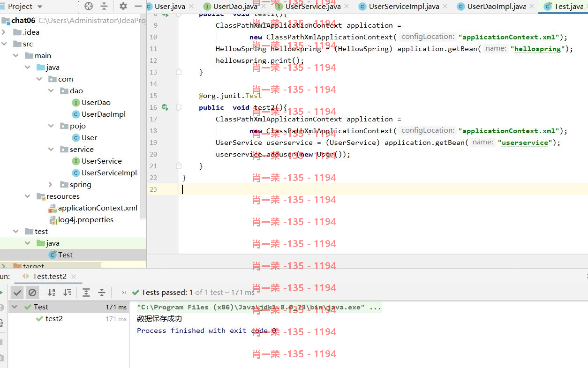Click the fold marker at line 21
Viewport: 588px width, 368px height.
pyautogui.click(x=178, y=166)
